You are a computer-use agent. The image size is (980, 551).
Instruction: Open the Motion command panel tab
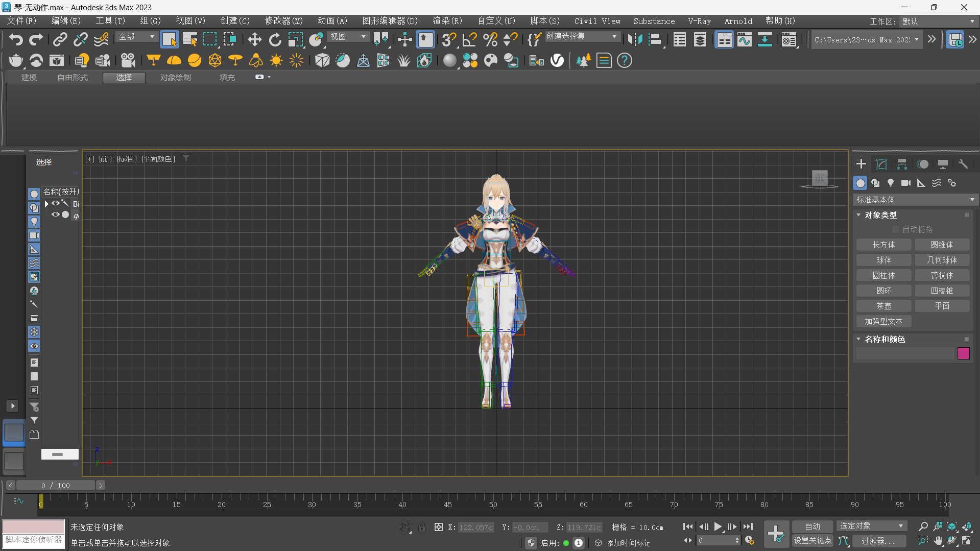[x=922, y=164]
